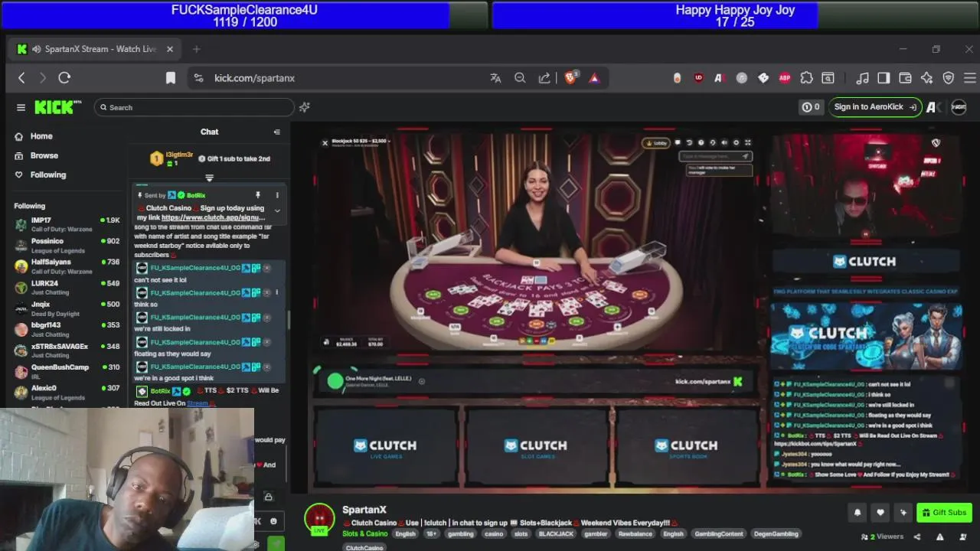The height and width of the screenshot is (551, 980).
Task: Open Alexic0 channel from Following list
Action: point(67,392)
